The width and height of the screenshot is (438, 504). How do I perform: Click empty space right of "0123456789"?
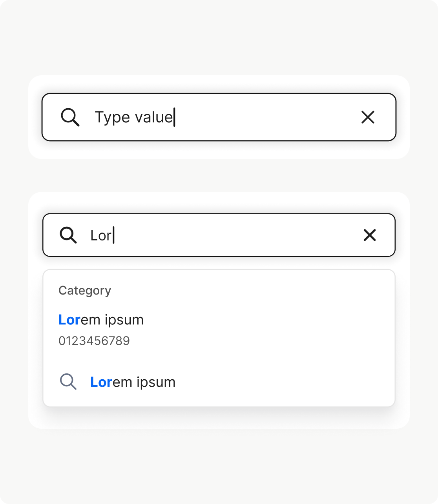[255, 341]
